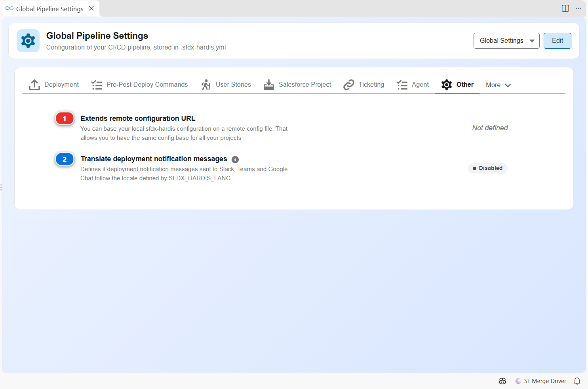588x389 pixels.
Task: Click the Extends remote configuration URL heading
Action: point(138,118)
